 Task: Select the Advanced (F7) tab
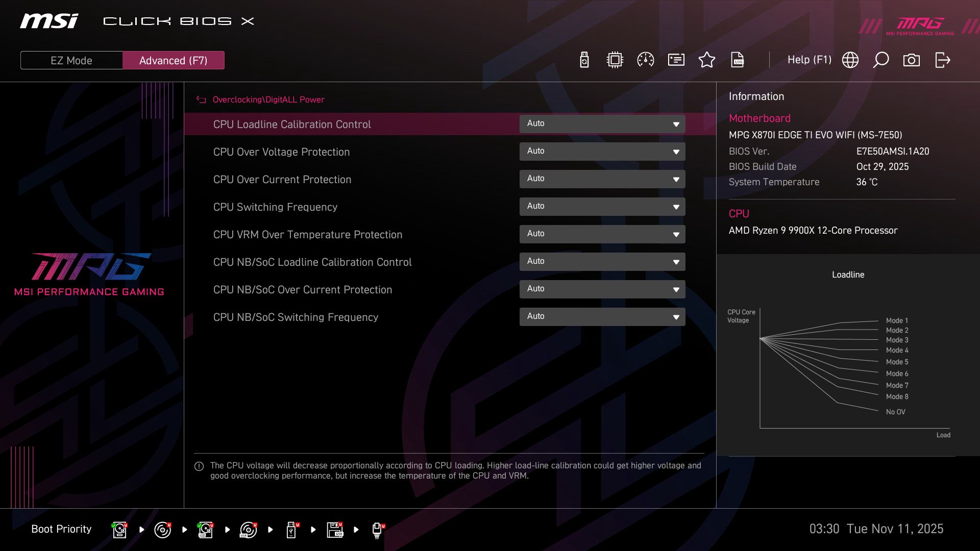point(174,60)
